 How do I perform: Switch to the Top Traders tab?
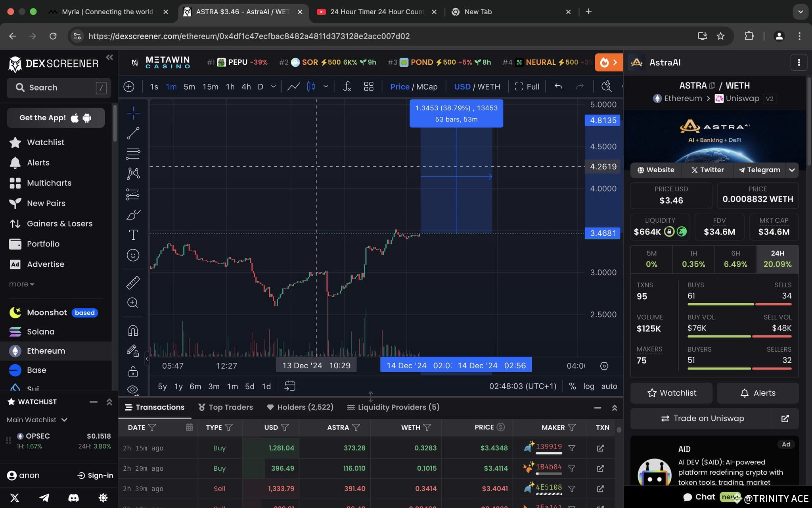click(226, 407)
